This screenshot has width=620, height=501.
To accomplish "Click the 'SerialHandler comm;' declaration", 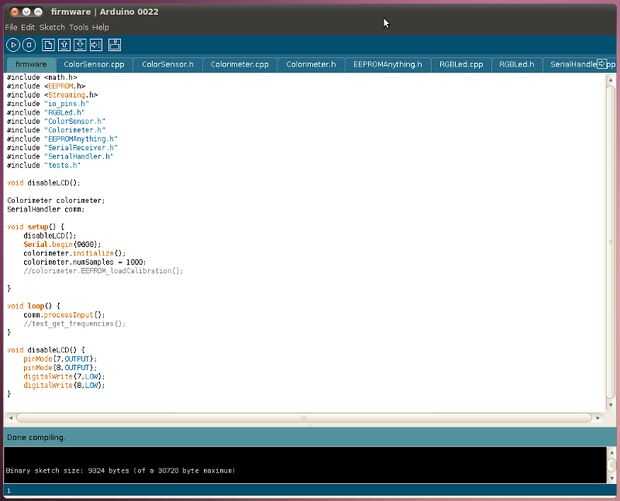I will [x=45, y=209].
